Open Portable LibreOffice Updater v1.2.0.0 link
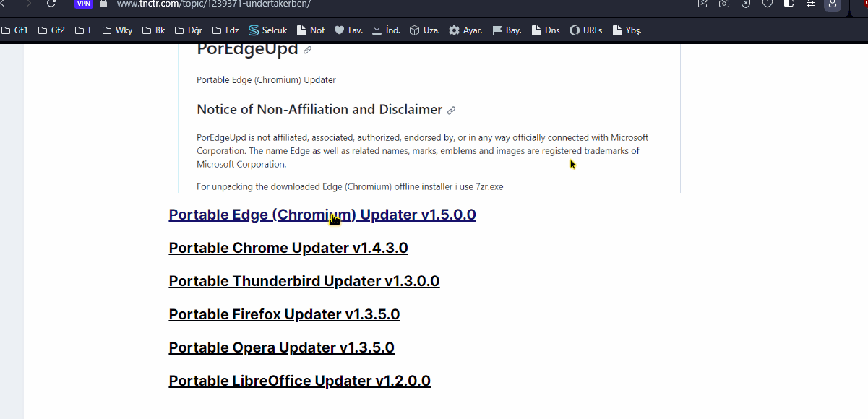The height and width of the screenshot is (419, 868). click(x=300, y=381)
